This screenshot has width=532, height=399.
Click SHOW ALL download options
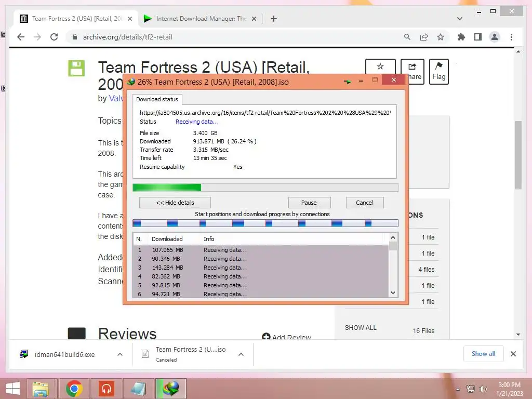tap(361, 328)
